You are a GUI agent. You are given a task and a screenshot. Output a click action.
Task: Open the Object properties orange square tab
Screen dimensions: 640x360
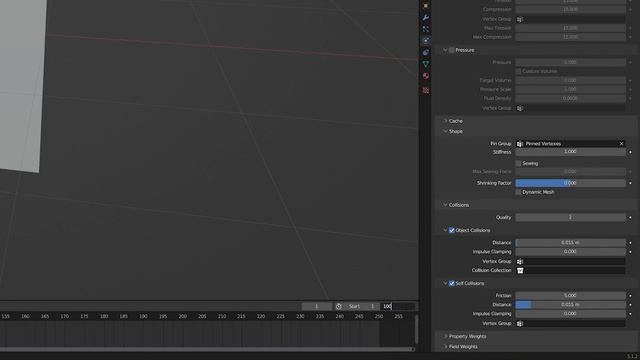(x=426, y=6)
